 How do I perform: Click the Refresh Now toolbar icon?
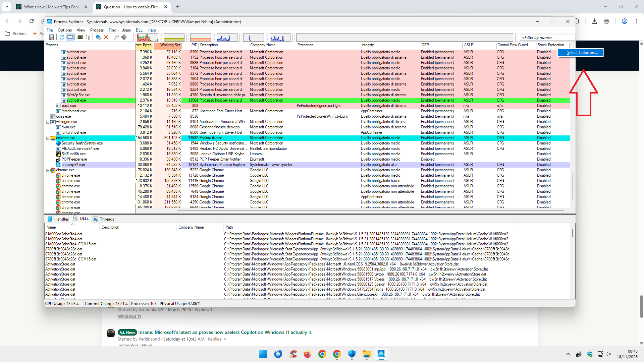(62, 37)
